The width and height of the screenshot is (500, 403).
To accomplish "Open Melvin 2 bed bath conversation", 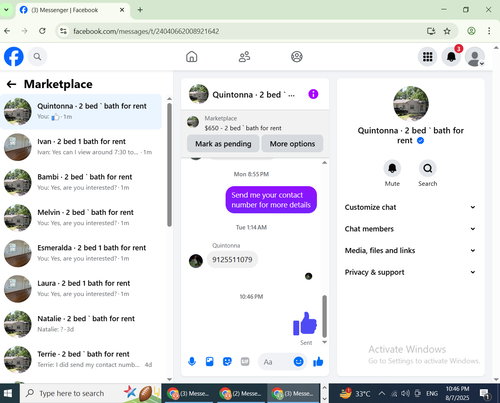I will click(81, 218).
